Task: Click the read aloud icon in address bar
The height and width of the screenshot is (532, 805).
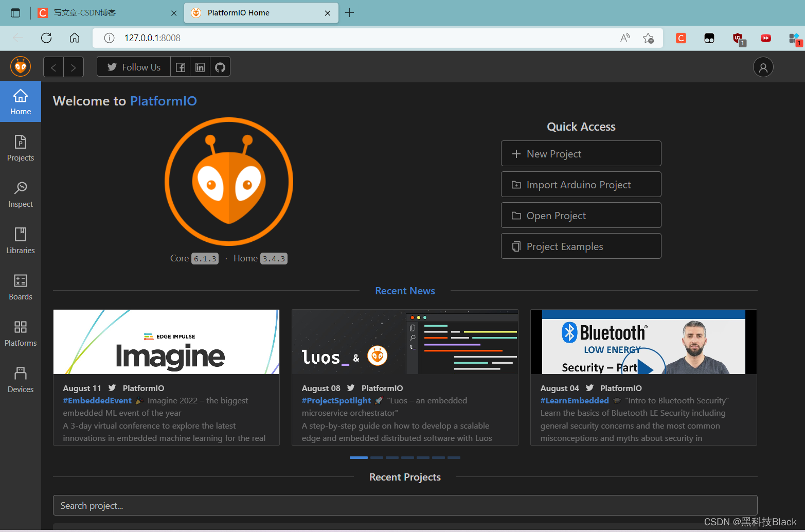Action: [625, 38]
